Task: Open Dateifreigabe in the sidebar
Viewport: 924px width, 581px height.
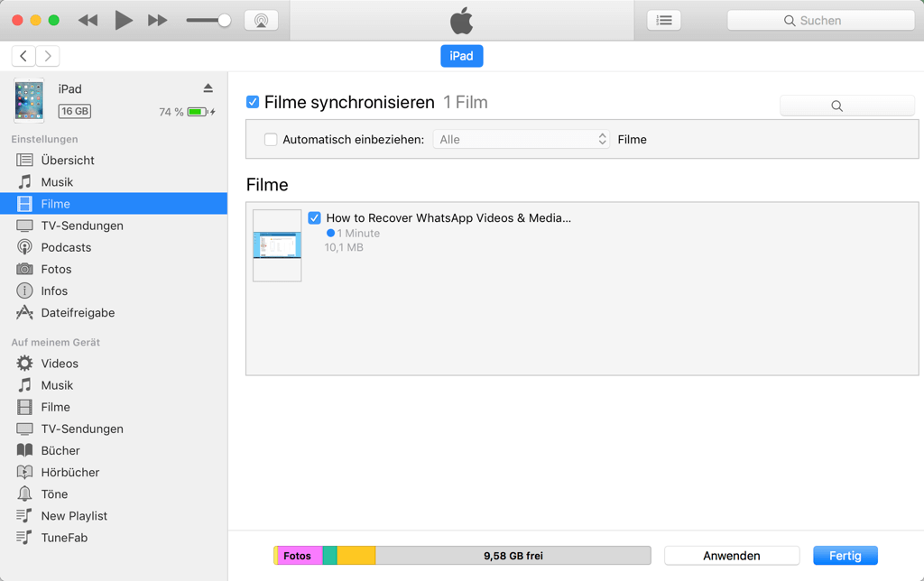Action: pos(114,313)
